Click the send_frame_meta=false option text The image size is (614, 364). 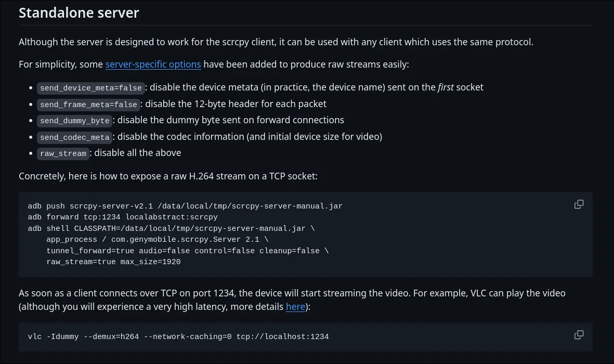(x=88, y=105)
